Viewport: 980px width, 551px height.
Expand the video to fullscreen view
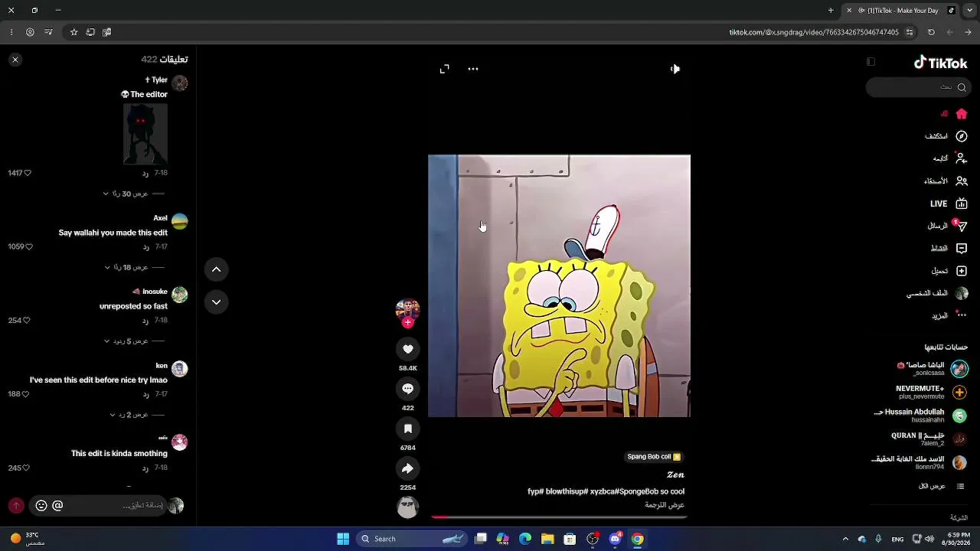tap(445, 69)
